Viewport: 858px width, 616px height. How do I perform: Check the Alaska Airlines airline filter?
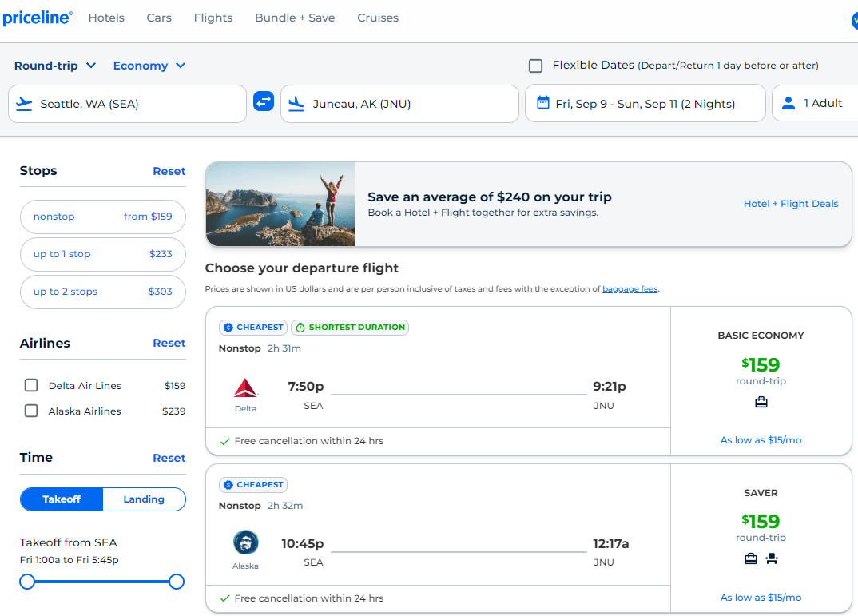[x=30, y=411]
